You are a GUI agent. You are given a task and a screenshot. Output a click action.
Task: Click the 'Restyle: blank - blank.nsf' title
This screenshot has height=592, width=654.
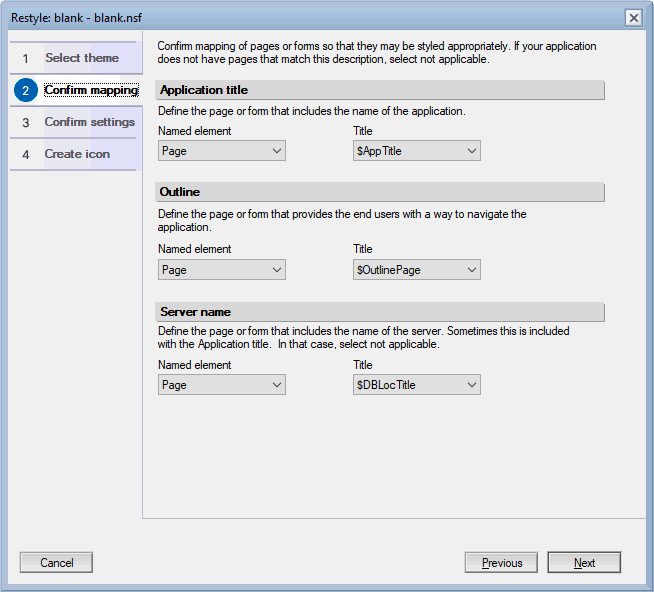(76, 18)
